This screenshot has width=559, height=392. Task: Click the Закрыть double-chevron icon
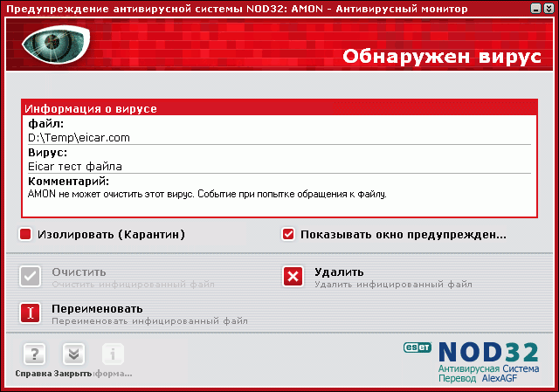point(73,354)
